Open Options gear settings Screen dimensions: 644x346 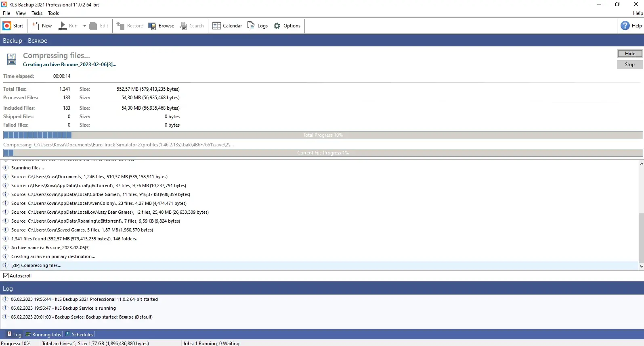click(x=287, y=26)
